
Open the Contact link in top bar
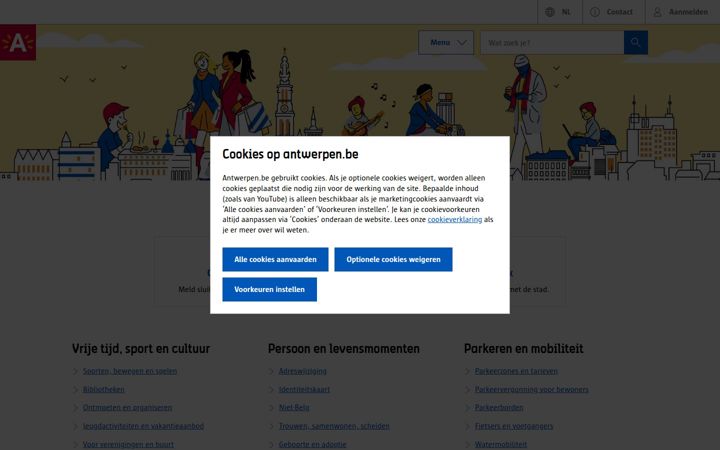point(619,12)
